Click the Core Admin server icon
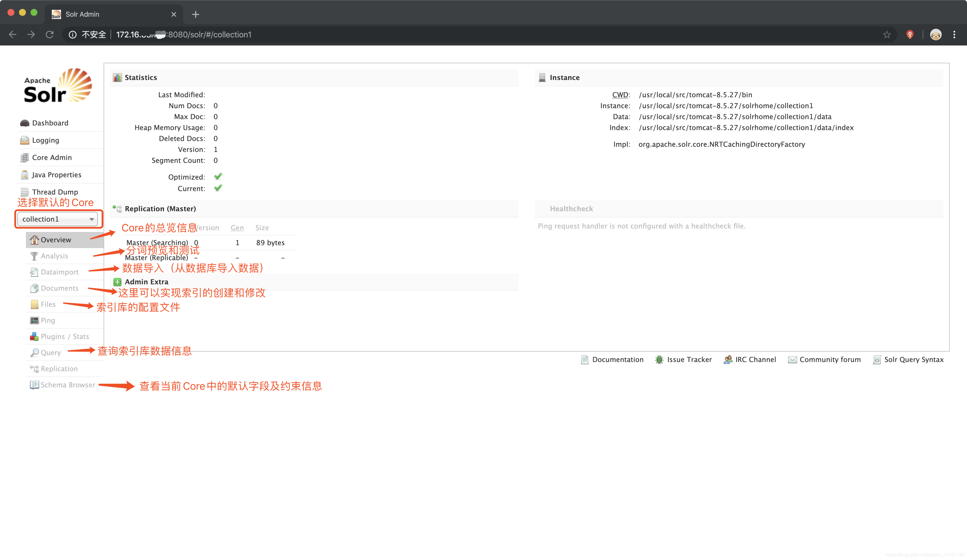This screenshot has height=560, width=967. [x=24, y=158]
